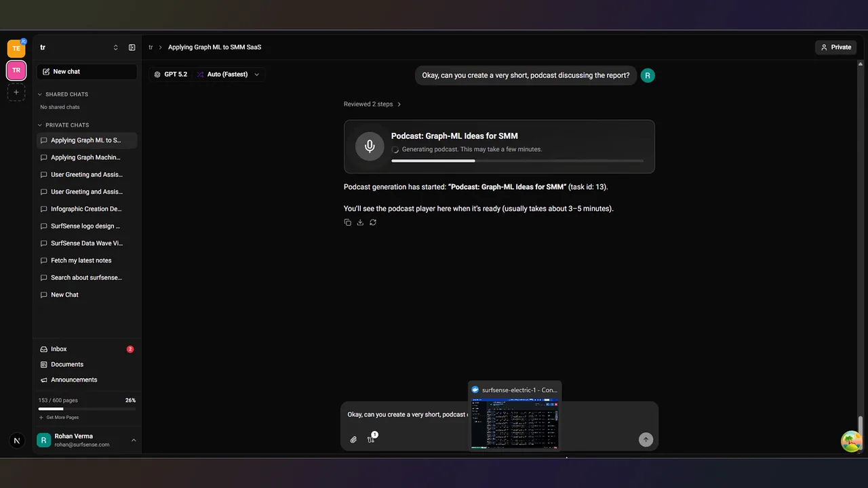Add a new workspace with plus button

(x=16, y=92)
